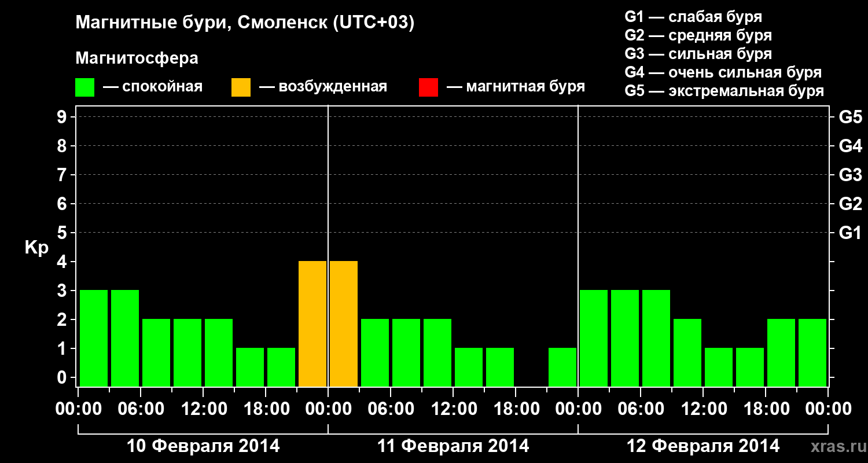Click the 'G3' label on the right axis
The height and width of the screenshot is (463, 868).
click(x=850, y=175)
